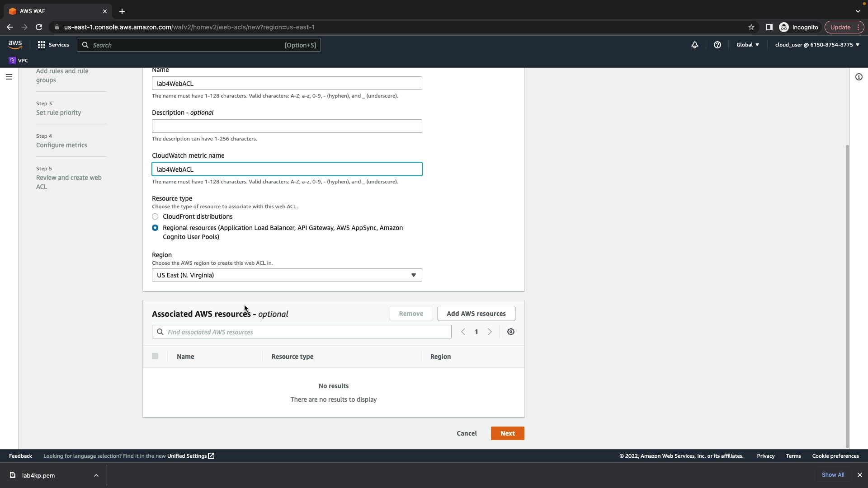Go to Step 4 Configure metrics
The height and width of the screenshot is (488, 868).
[61, 145]
